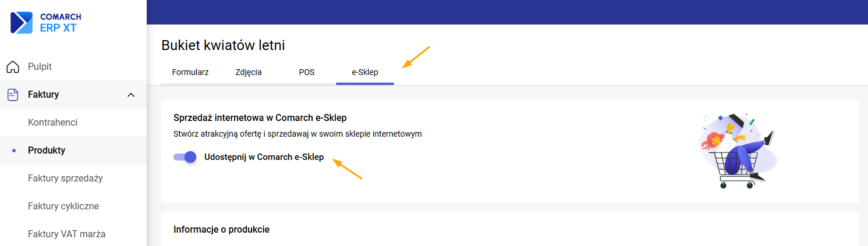
Task: Collapse the Faktury menu with the chevron
Action: [x=131, y=95]
